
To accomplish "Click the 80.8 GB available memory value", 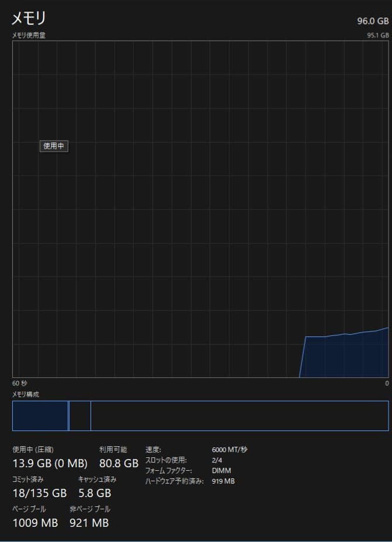I will tap(119, 464).
